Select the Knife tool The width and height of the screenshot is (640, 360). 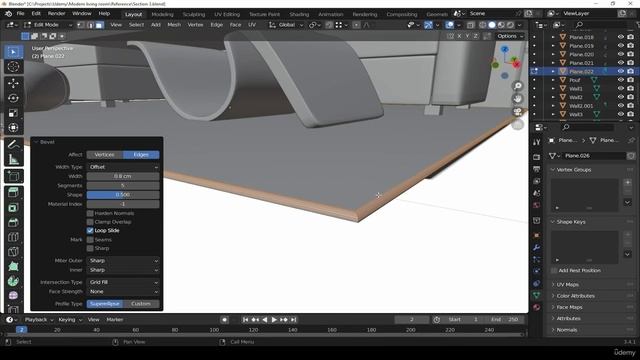pos(13,251)
